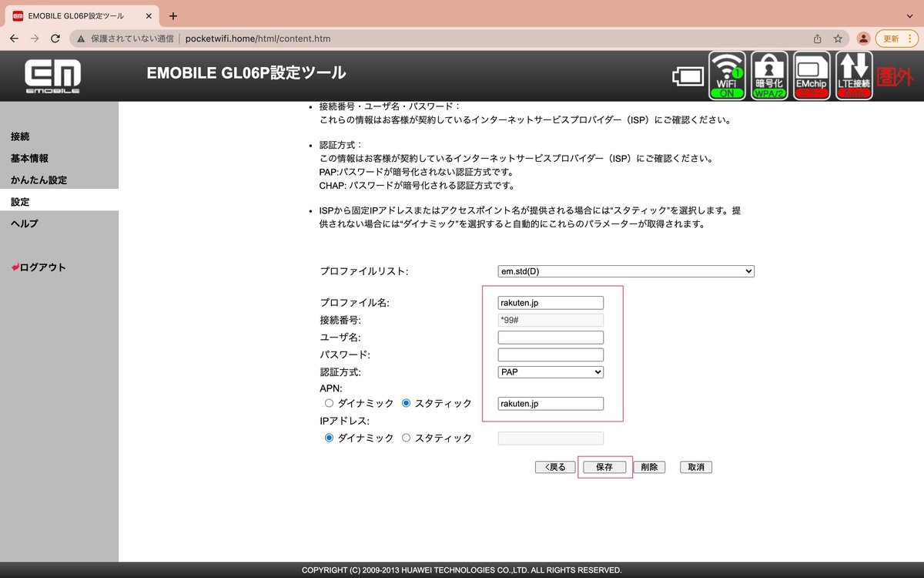
Task: Click the EMOBILE GL06P設定ツール title
Action: pos(246,73)
